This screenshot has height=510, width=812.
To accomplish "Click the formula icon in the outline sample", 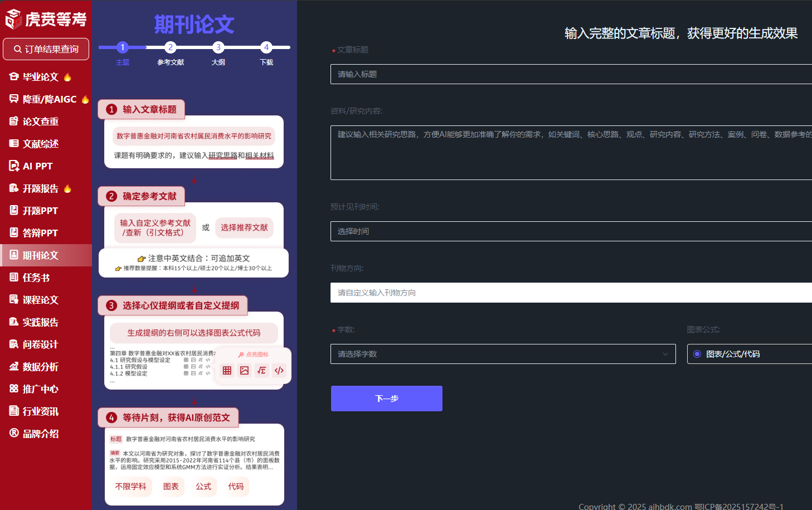I will pyautogui.click(x=261, y=370).
